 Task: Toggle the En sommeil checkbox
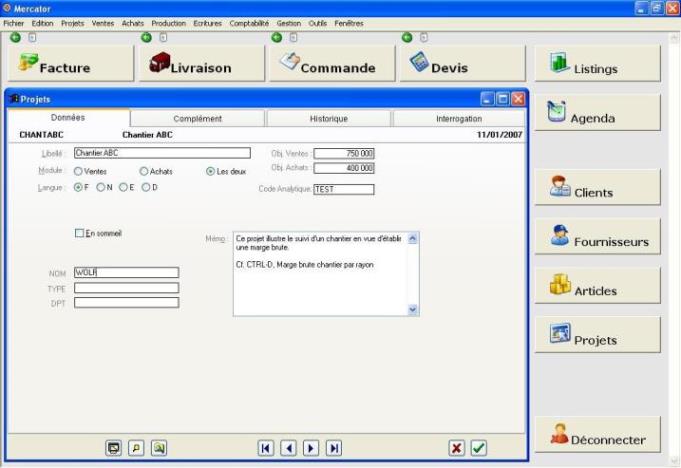(x=79, y=233)
